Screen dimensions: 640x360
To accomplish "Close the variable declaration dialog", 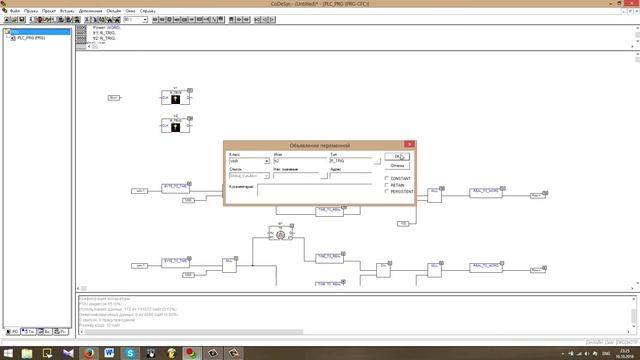I will pyautogui.click(x=409, y=144).
